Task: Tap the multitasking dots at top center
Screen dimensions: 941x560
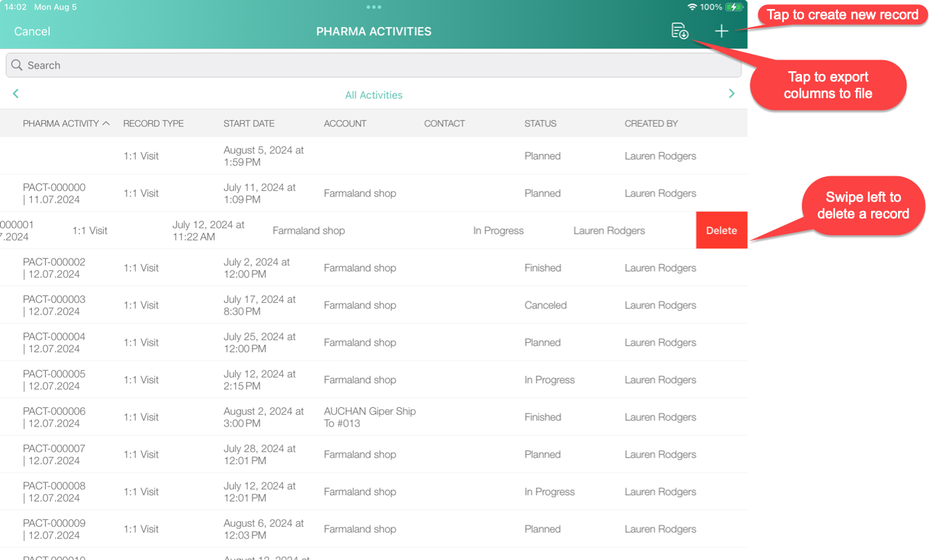Action: [x=374, y=7]
